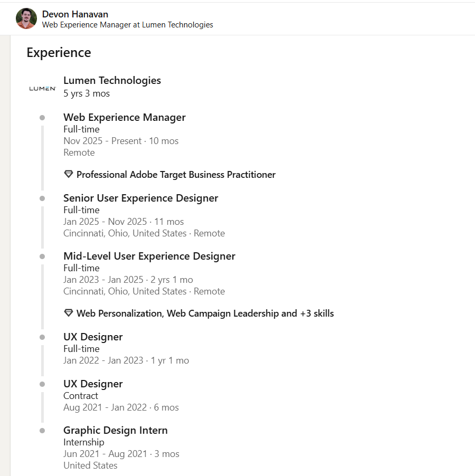This screenshot has height=476, width=475.
Task: Click the timeline dot beside Graphic Design Intern
Action: point(42,431)
